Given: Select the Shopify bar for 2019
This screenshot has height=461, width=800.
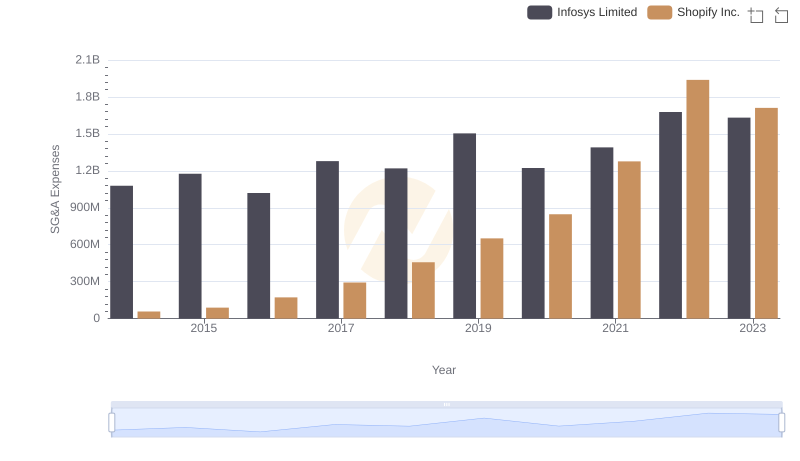Looking at the screenshot, I should click(x=492, y=278).
